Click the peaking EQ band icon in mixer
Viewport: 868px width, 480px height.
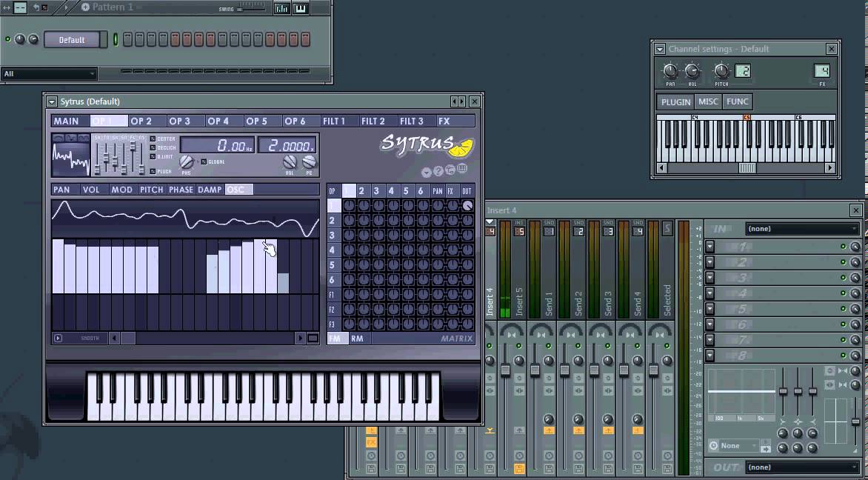798,421
